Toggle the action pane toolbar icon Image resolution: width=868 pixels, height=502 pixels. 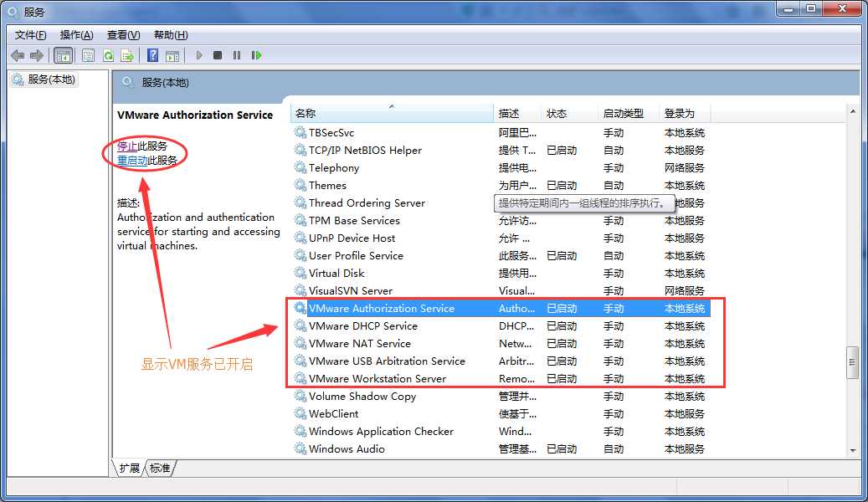coord(172,55)
